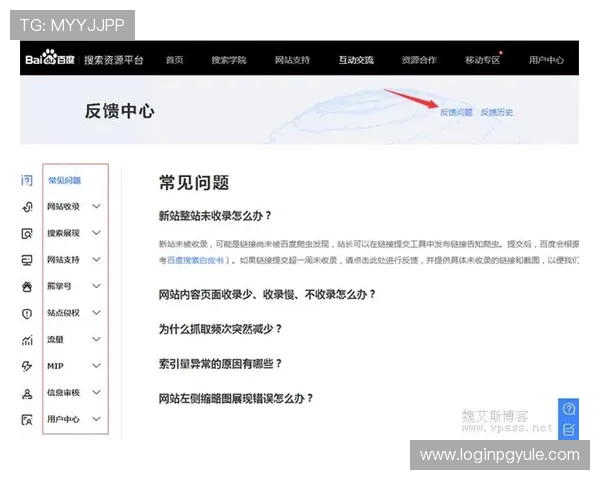
Task: Select 站点属性 sidebar label
Action: pos(64,313)
